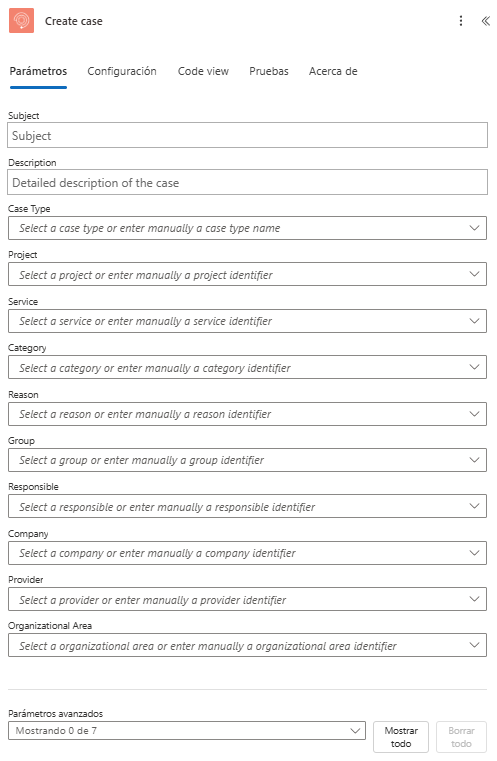Open the Code view tab
The width and height of the screenshot is (497, 761).
point(203,71)
